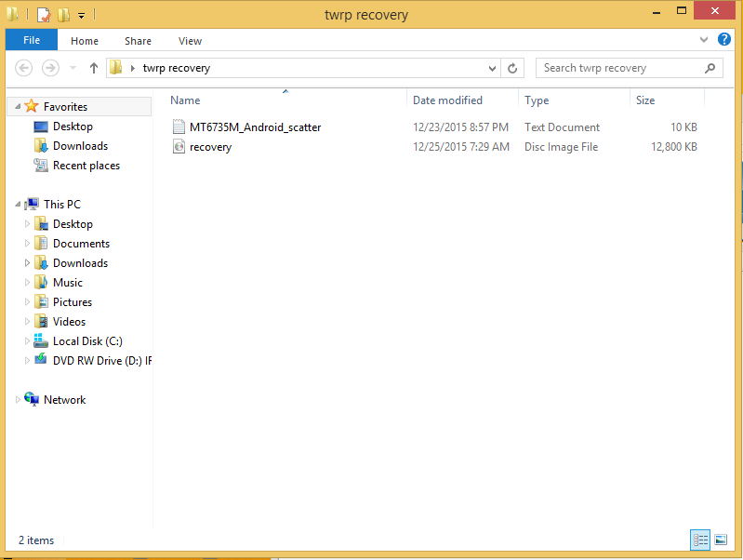Go up one folder level

93,68
